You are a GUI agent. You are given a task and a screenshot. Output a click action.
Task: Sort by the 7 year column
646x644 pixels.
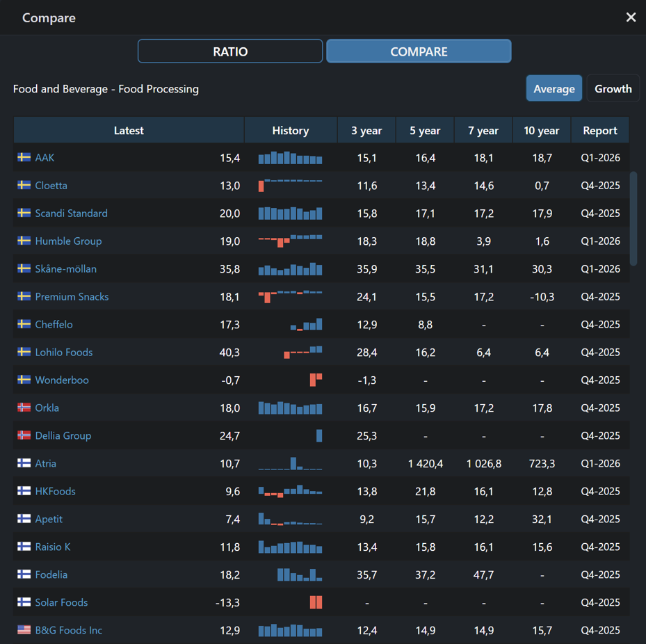(483, 130)
